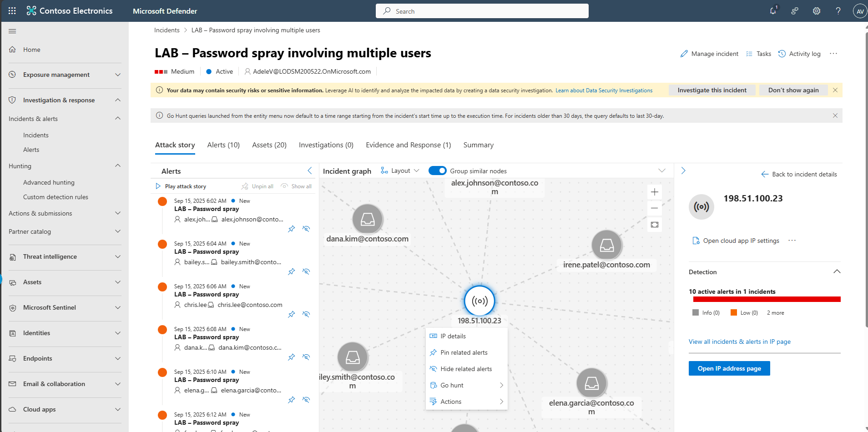The image size is (868, 432).
Task: Click the Info (0) gray swatch
Action: pyautogui.click(x=695, y=312)
